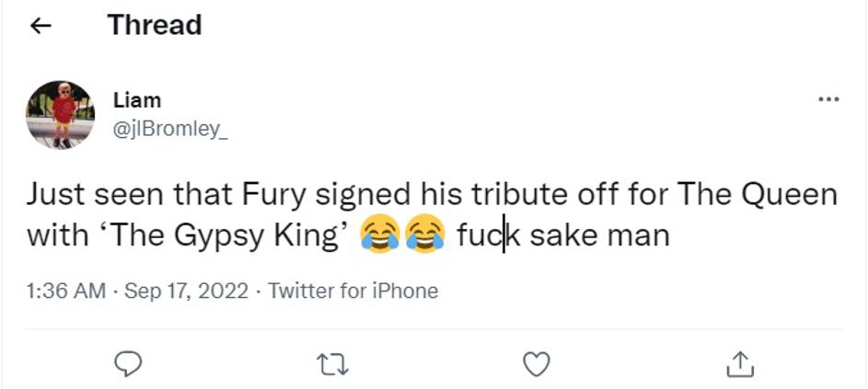Click the Thread heading
Image resolution: width=868 pixels, height=389 pixels.
click(x=155, y=25)
